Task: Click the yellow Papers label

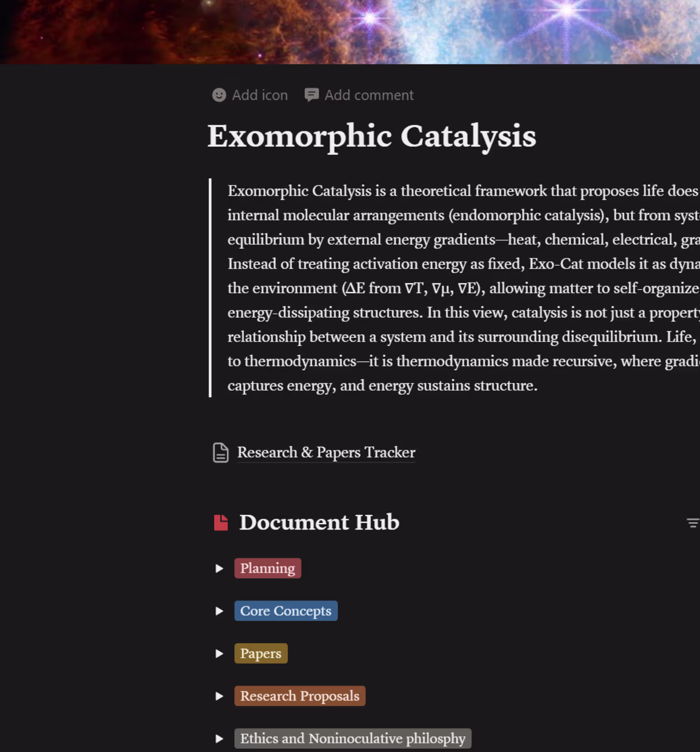Action: (261, 654)
